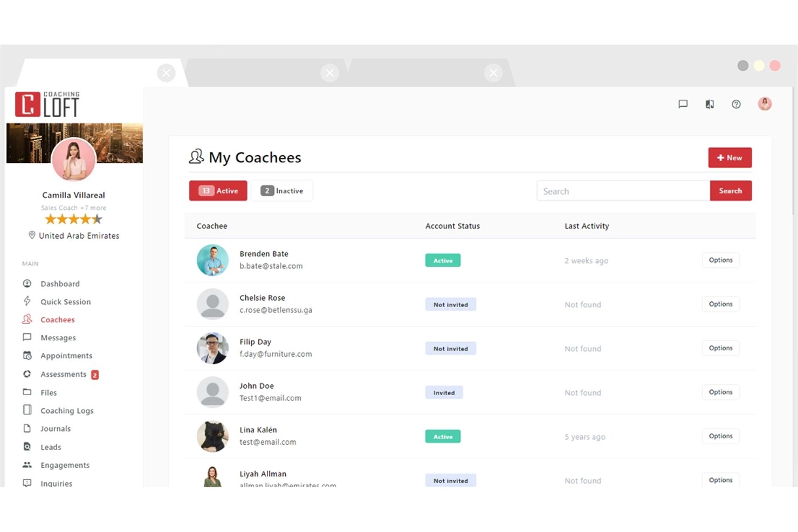Viewport: 798px width, 532px height.
Task: Open Options for John Doe
Action: [720, 392]
